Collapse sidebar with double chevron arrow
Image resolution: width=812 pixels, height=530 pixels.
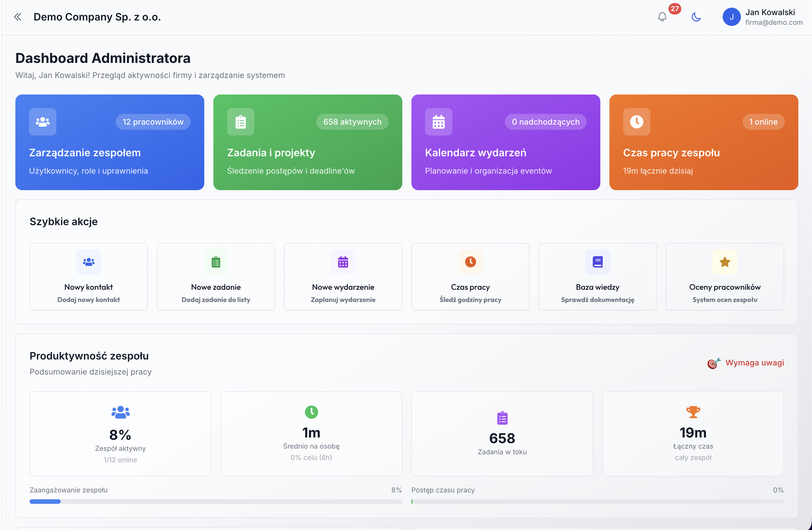click(x=18, y=17)
